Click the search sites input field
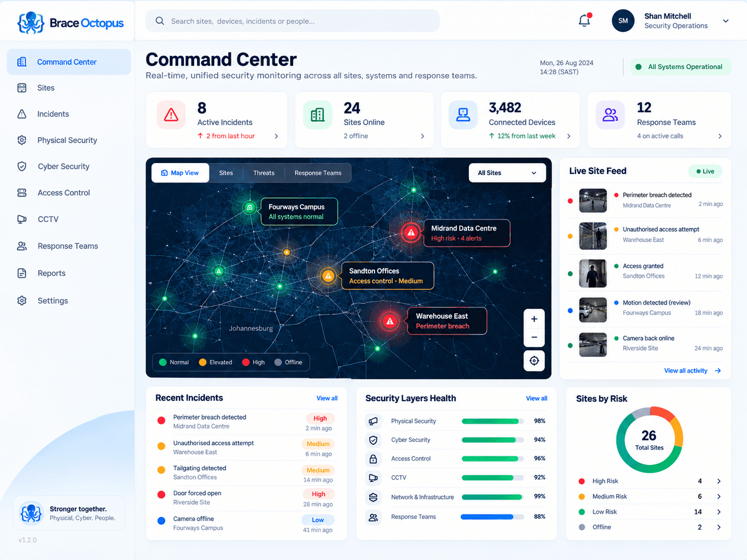 tap(293, 21)
